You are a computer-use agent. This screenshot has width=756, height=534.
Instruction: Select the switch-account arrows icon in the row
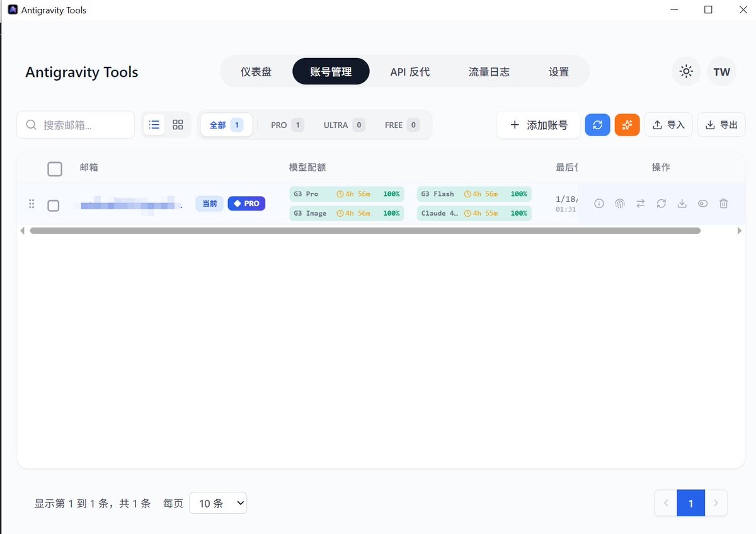pos(640,204)
